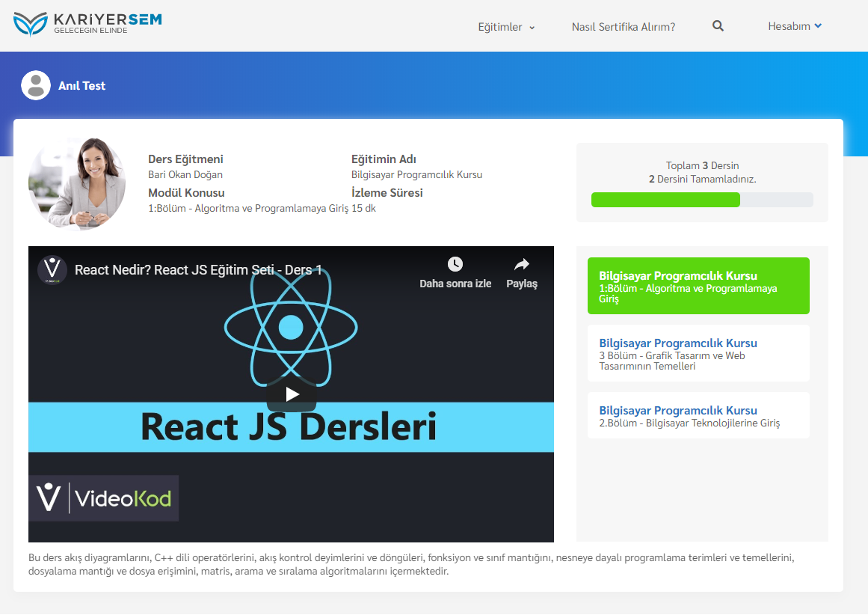Expand the Hesabım account dropdown
Screen dimensions: 868x615
click(x=795, y=26)
